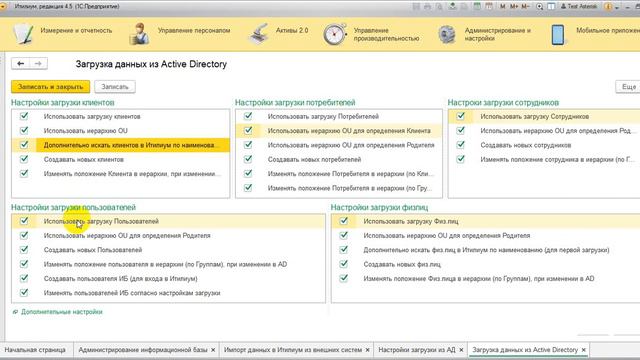
Task: Toggle Создавать новых сотрудников checkbox
Action: click(x=461, y=145)
